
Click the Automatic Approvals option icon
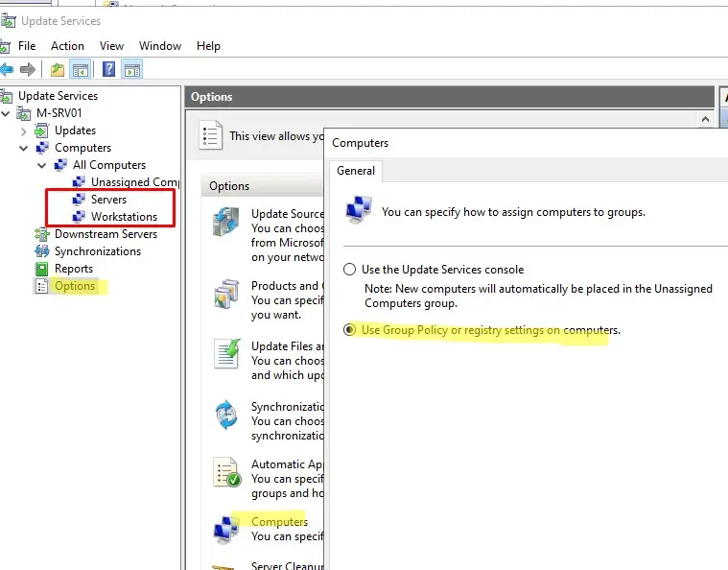[226, 471]
